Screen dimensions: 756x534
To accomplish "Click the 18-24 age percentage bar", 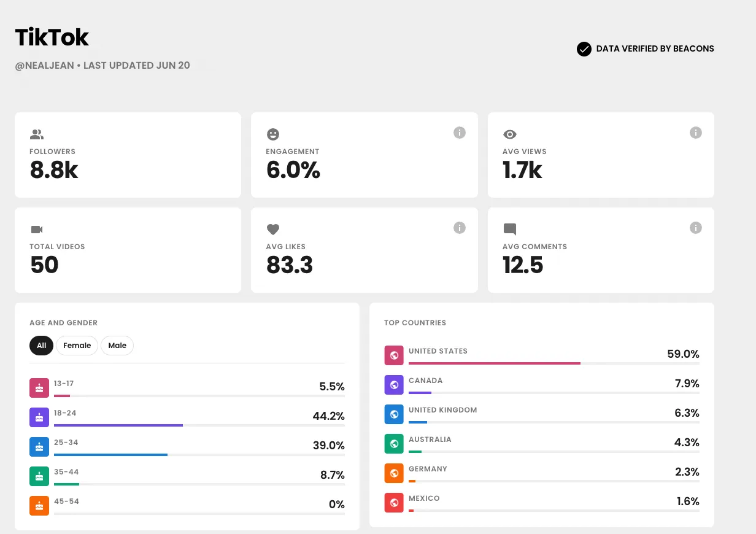I will 199,425.
